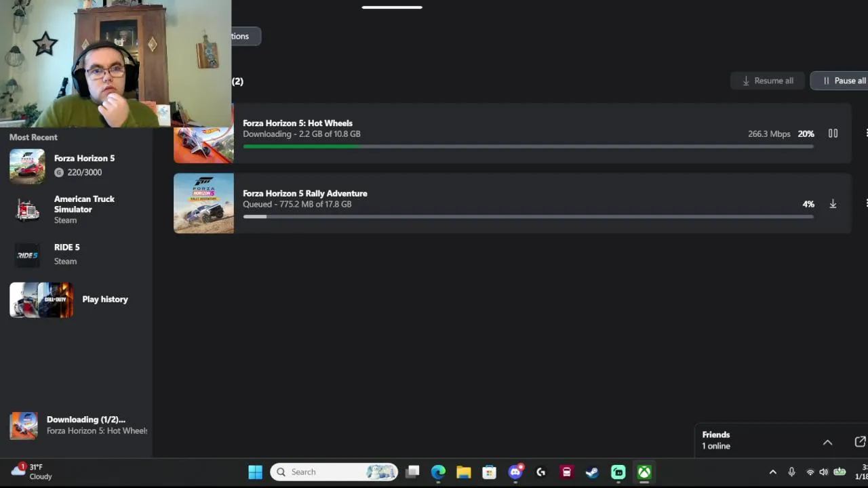Open the Downloading (1/2) status in sidebar
The height and width of the screenshot is (488, 868).
point(78,425)
